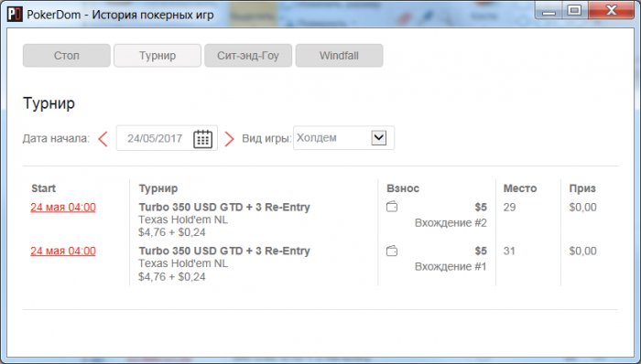Switch to the Windfall tab
Image resolution: width=641 pixels, height=364 pixels.
(340, 56)
